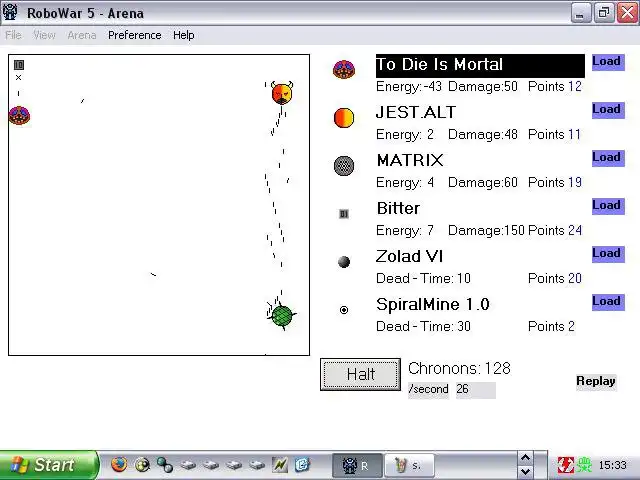Click the red tray icon in the system tray
This screenshot has height=480, width=640.
click(x=566, y=465)
